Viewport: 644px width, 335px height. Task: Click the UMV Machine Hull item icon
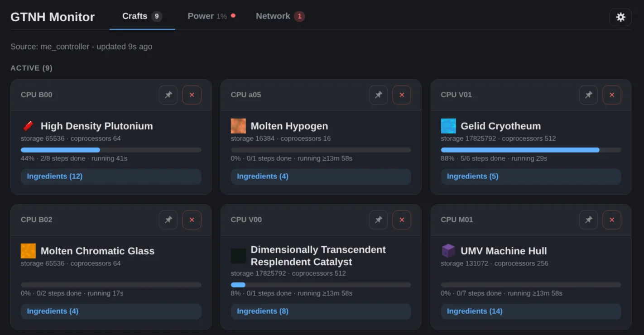pyautogui.click(x=448, y=251)
